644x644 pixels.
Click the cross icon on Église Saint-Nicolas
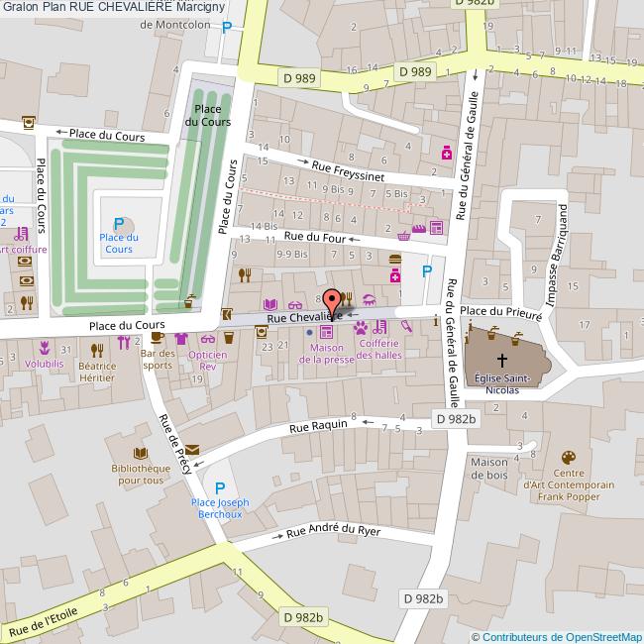click(502, 361)
